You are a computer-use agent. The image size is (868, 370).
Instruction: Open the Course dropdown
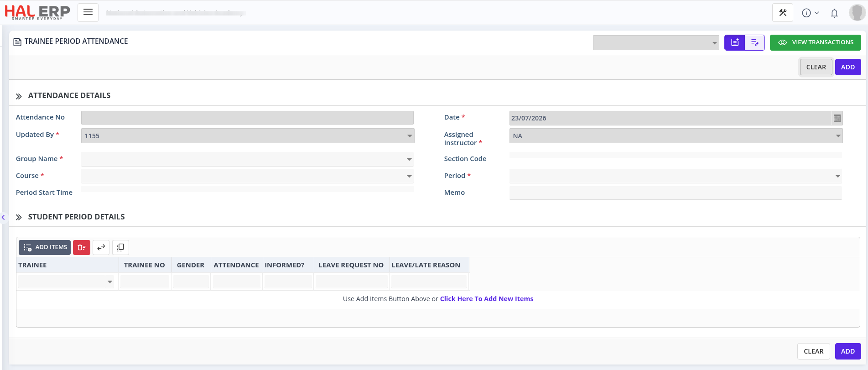point(247,176)
